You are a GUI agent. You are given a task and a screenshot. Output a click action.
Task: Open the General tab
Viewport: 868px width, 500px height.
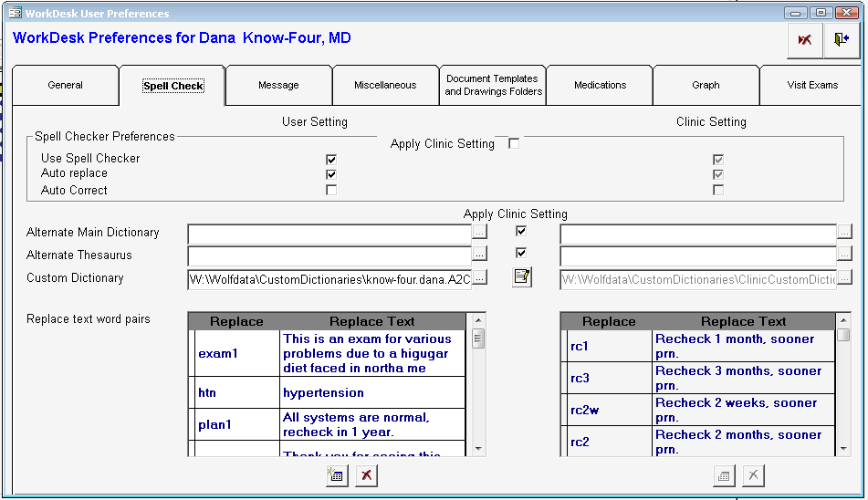tap(66, 85)
